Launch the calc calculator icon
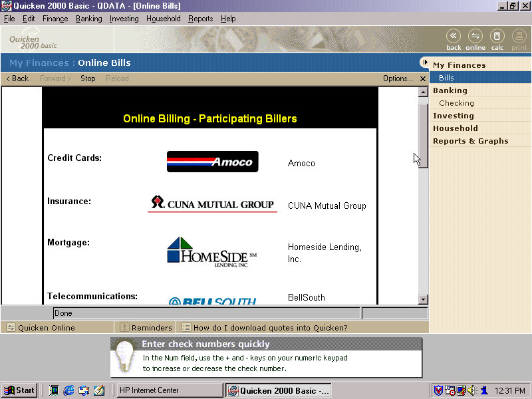The image size is (532, 399). 497,37
